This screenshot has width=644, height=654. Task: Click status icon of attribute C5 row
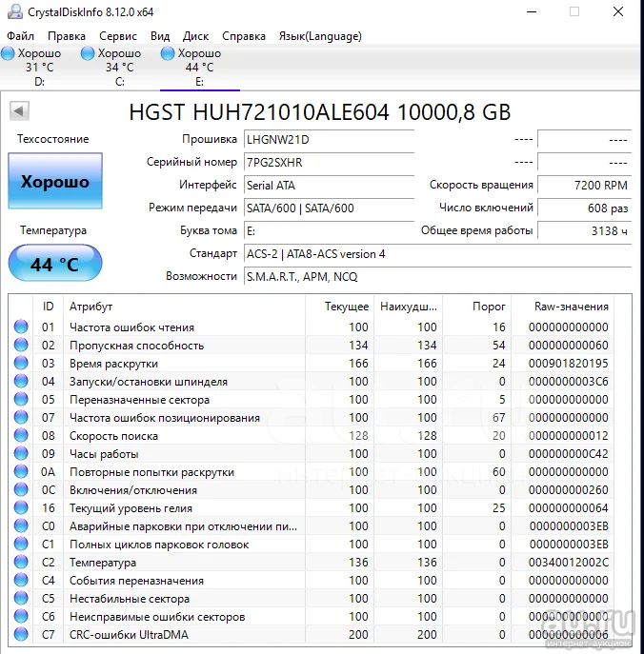pyautogui.click(x=21, y=598)
